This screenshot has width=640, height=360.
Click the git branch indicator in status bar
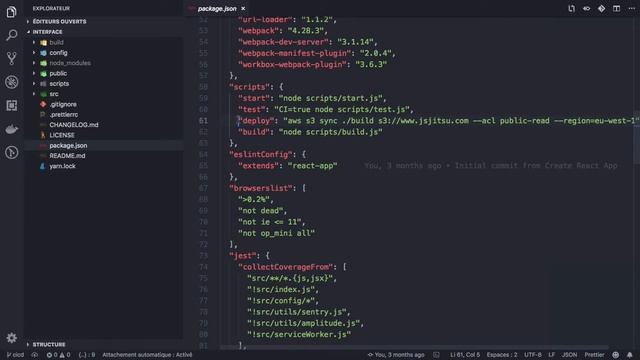pyautogui.click(x=16, y=355)
